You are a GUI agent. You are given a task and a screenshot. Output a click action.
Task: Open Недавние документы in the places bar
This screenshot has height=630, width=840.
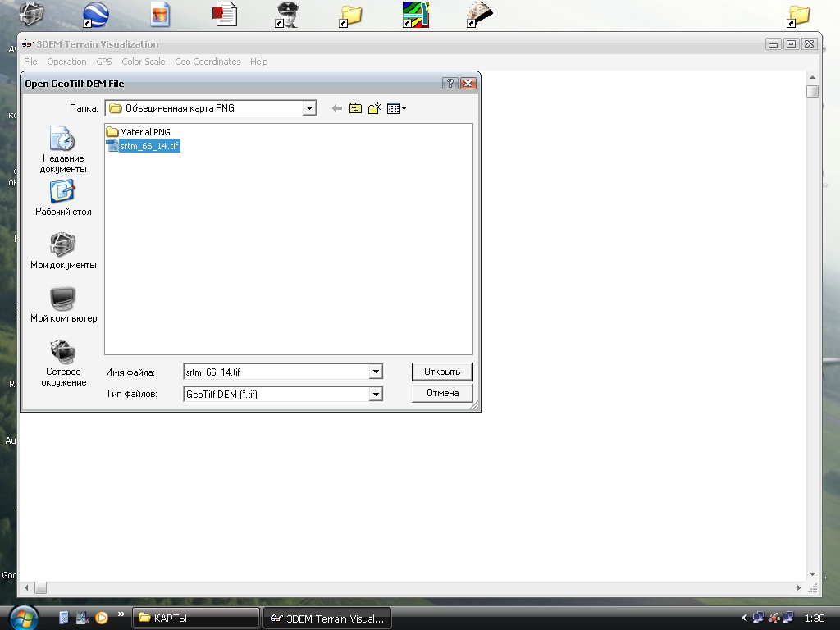pos(63,149)
